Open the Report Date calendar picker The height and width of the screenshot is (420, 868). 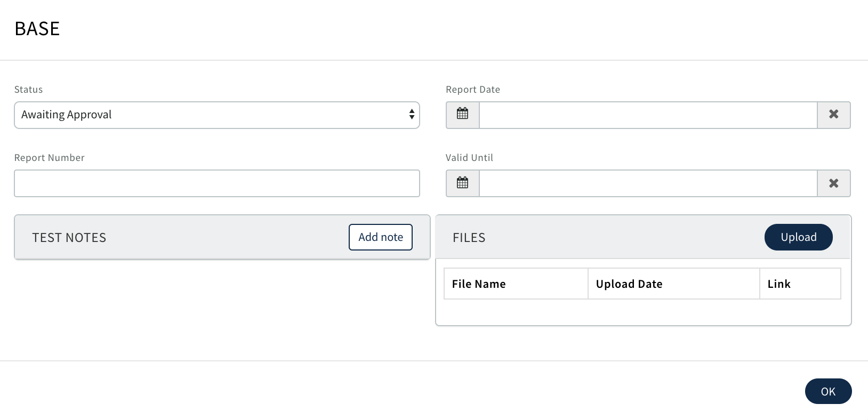tap(462, 115)
